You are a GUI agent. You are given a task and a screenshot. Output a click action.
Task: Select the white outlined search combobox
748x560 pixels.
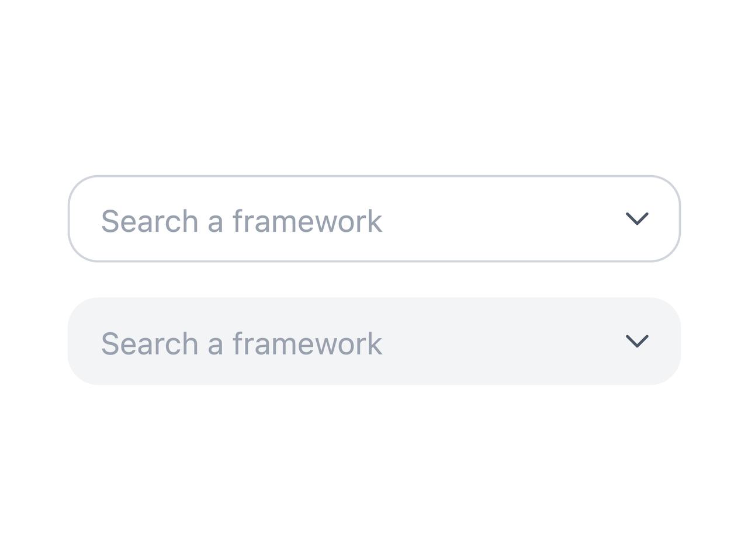374,219
